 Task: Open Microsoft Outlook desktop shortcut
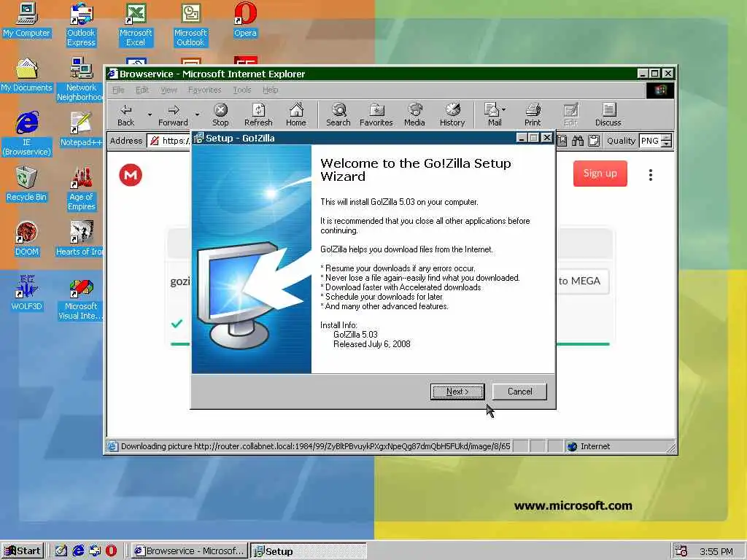coord(190,25)
